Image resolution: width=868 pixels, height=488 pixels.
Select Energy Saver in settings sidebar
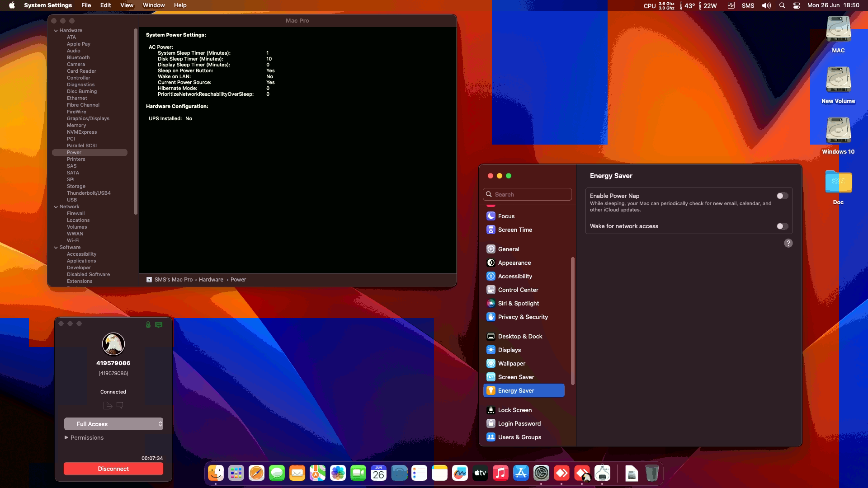pyautogui.click(x=524, y=390)
